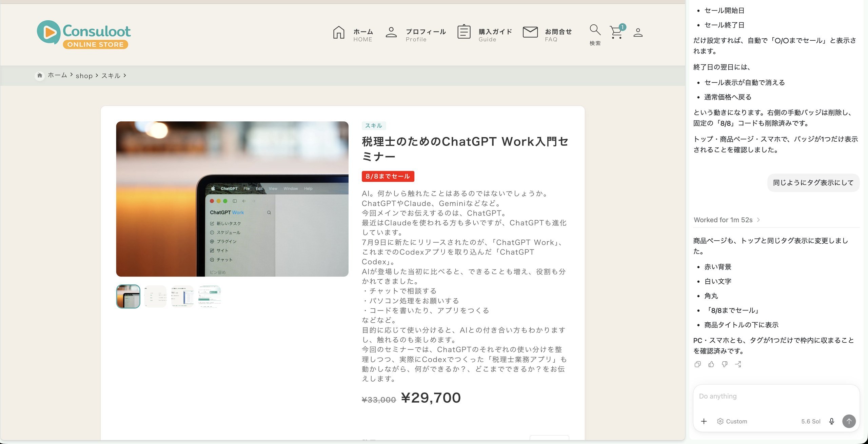Open the Custom settings selector
This screenshot has width=868, height=444.
732,421
